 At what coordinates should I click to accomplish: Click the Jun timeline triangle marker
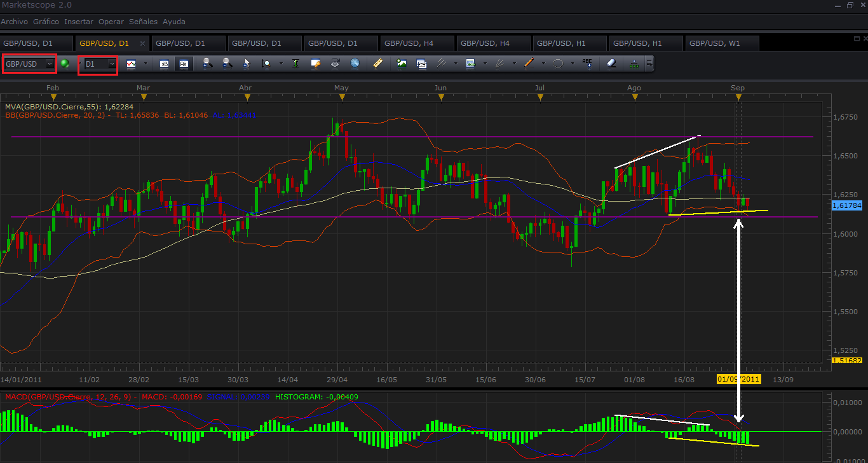click(x=440, y=97)
